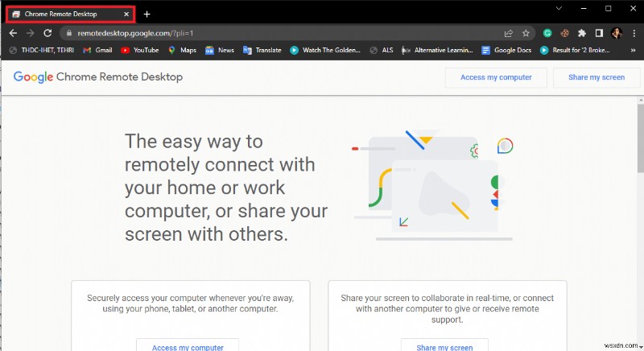This screenshot has height=351, width=644.
Task: Open the Google Docs bookmark
Action: [x=506, y=50]
